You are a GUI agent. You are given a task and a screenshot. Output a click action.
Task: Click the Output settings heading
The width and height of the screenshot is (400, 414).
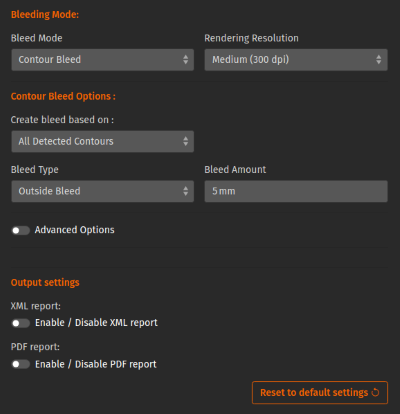click(x=45, y=283)
